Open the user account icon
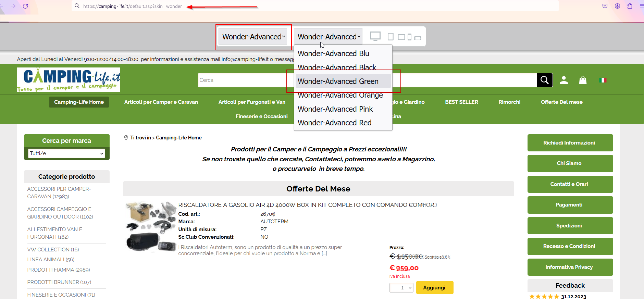Viewport: 644px width, 299px height. pyautogui.click(x=564, y=80)
